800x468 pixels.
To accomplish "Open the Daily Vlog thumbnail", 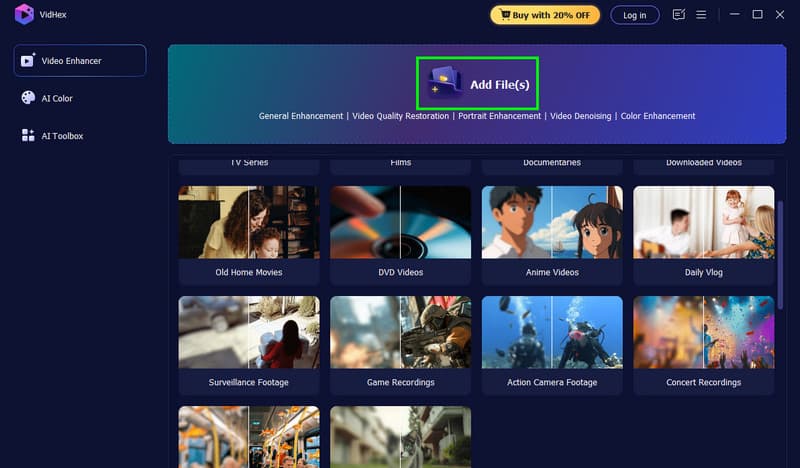I will tap(704, 222).
